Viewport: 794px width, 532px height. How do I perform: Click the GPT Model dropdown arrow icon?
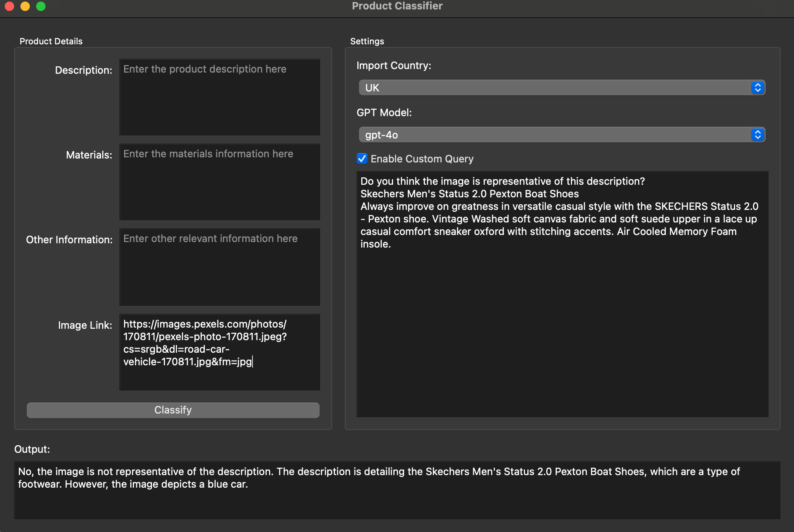[x=757, y=135]
